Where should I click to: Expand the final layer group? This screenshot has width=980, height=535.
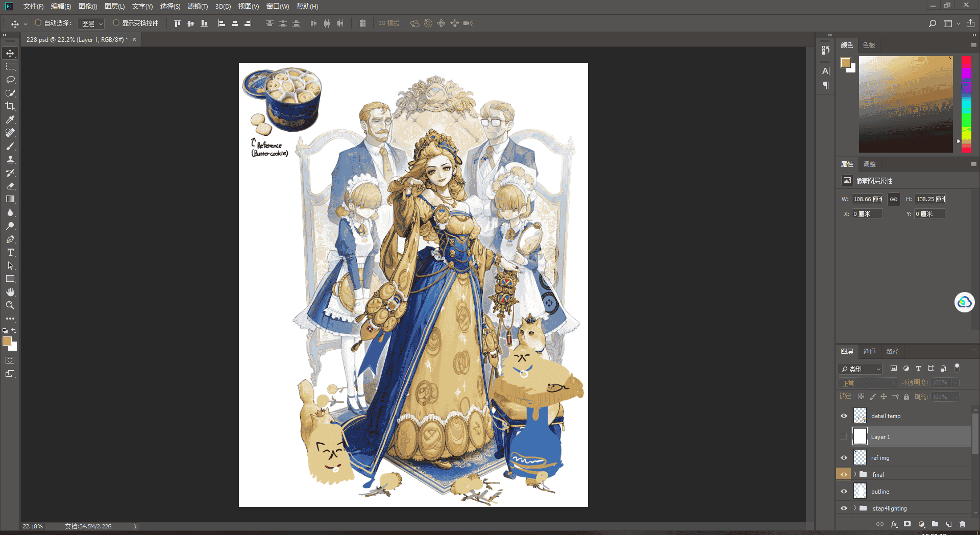pos(855,474)
